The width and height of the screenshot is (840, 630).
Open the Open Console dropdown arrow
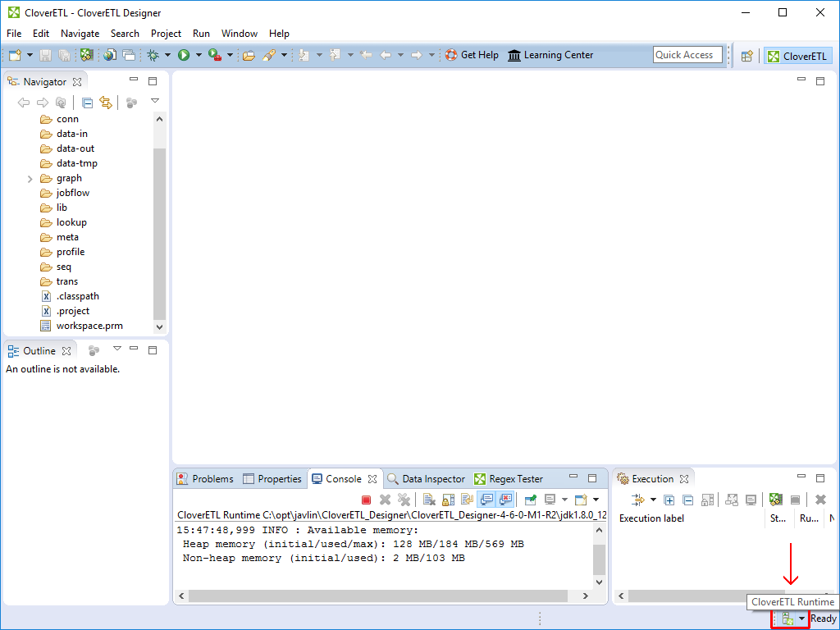[x=596, y=500]
